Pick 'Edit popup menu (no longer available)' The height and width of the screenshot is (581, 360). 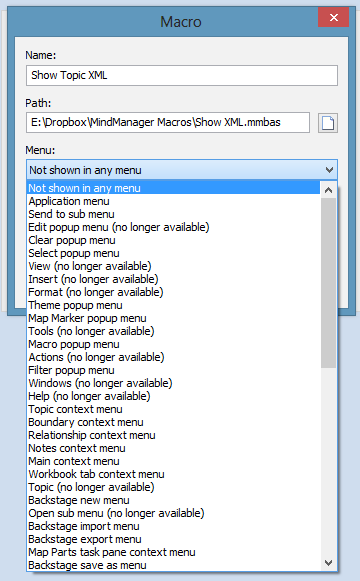point(173,227)
